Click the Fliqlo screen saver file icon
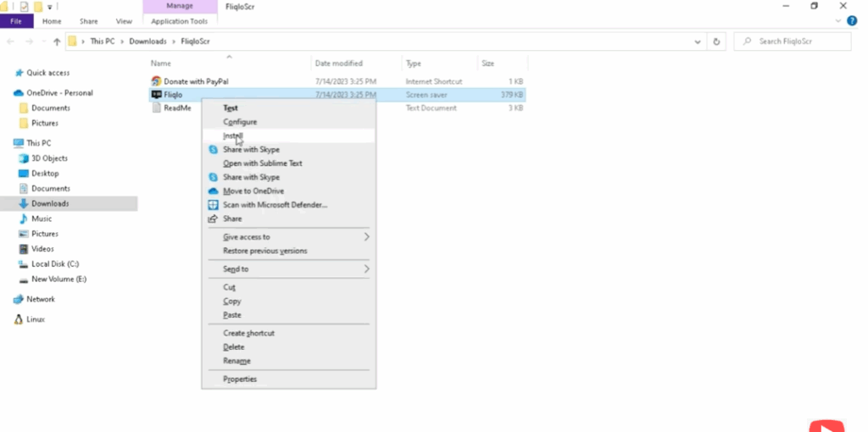The height and width of the screenshot is (432, 868). tap(156, 95)
